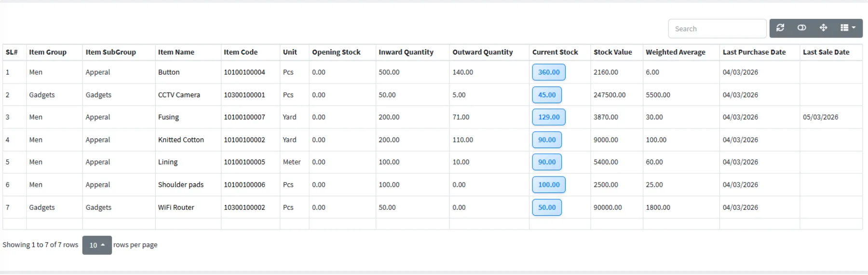
Task: Click the Weighted Average column header
Action: [x=675, y=52]
